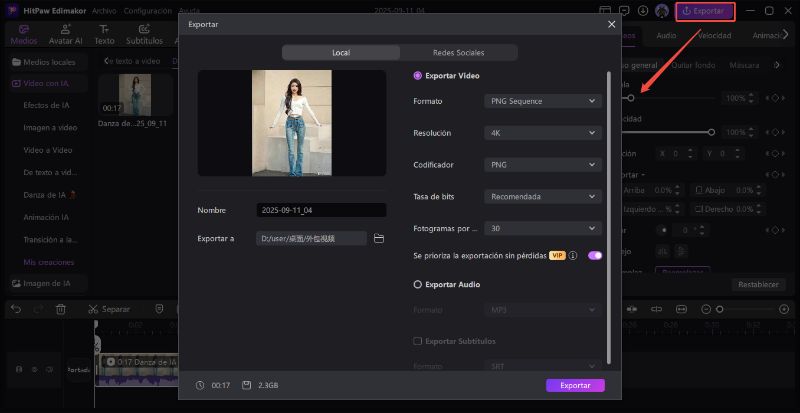Image resolution: width=800 pixels, height=413 pixels.
Task: Open Resolución dropdown showing 4K
Action: [543, 133]
